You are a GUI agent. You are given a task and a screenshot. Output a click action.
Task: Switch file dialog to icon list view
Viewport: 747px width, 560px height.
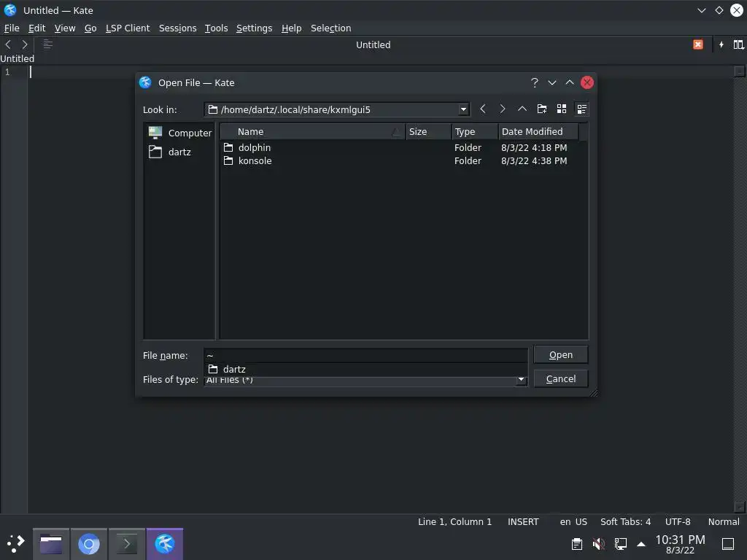(x=562, y=109)
